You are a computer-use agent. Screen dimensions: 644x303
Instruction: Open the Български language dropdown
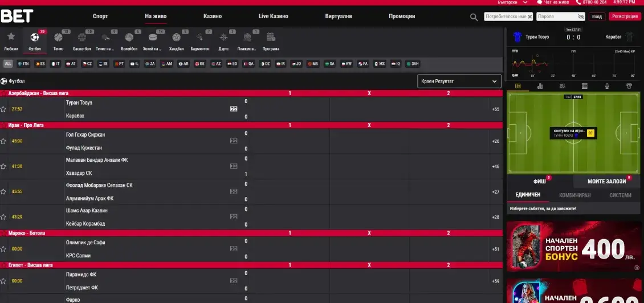point(512,2)
